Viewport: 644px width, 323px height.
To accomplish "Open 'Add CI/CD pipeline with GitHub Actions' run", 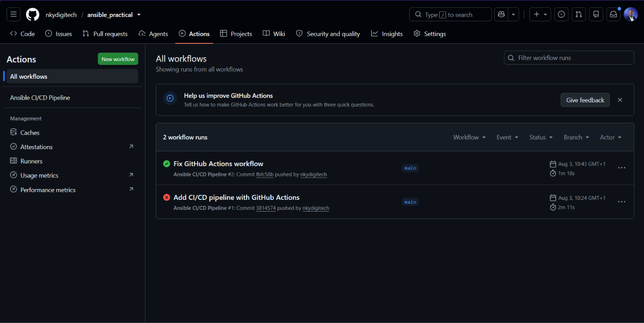I will pos(237,197).
